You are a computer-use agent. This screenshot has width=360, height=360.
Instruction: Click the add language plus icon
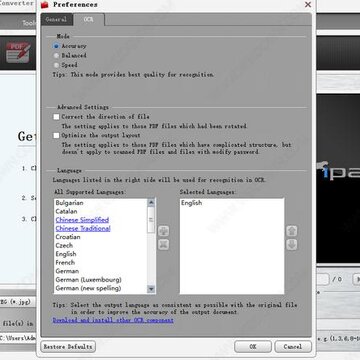pos(163,231)
